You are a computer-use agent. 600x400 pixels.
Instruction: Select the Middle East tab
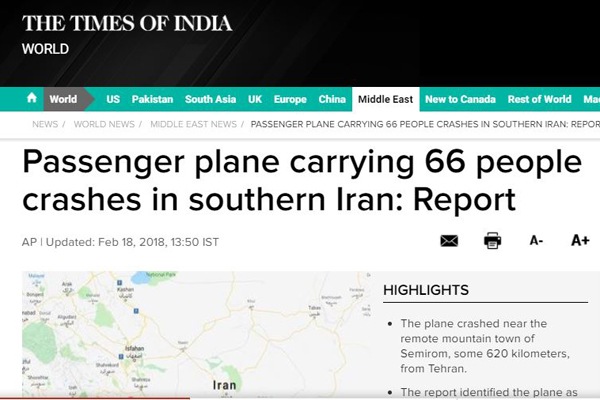[386, 99]
